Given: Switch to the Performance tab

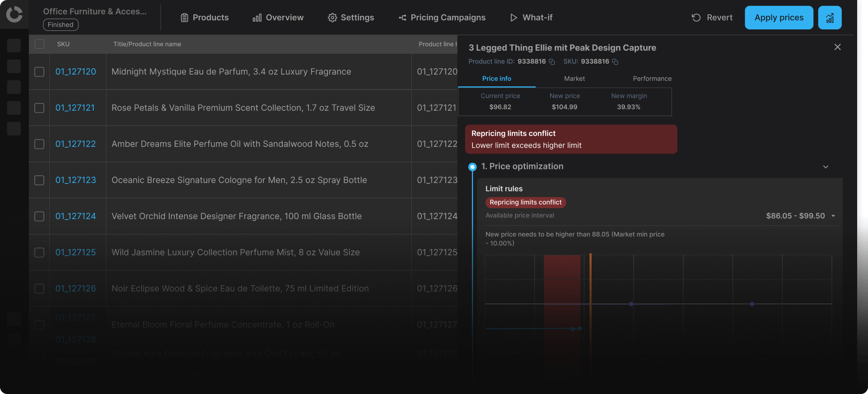Looking at the screenshot, I should (x=652, y=79).
